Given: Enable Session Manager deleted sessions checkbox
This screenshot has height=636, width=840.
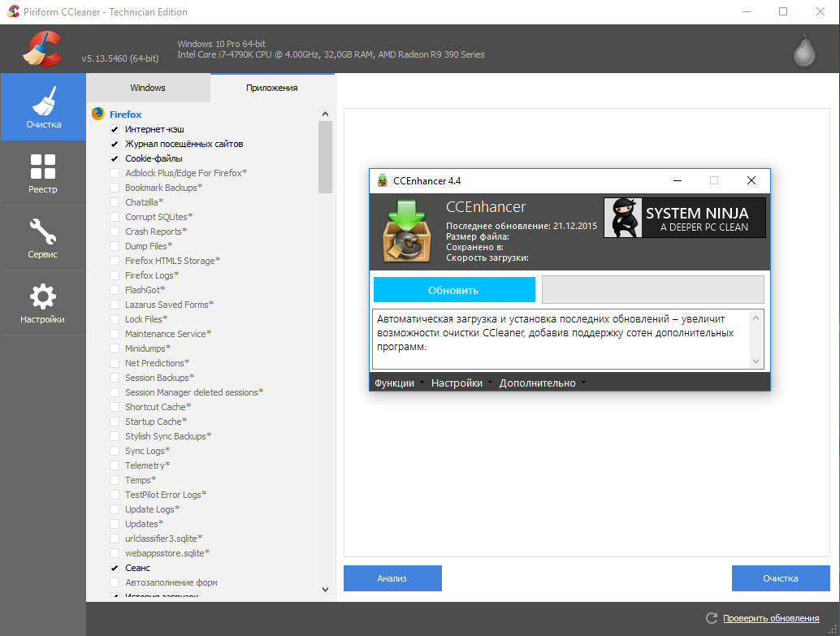Looking at the screenshot, I should (115, 392).
